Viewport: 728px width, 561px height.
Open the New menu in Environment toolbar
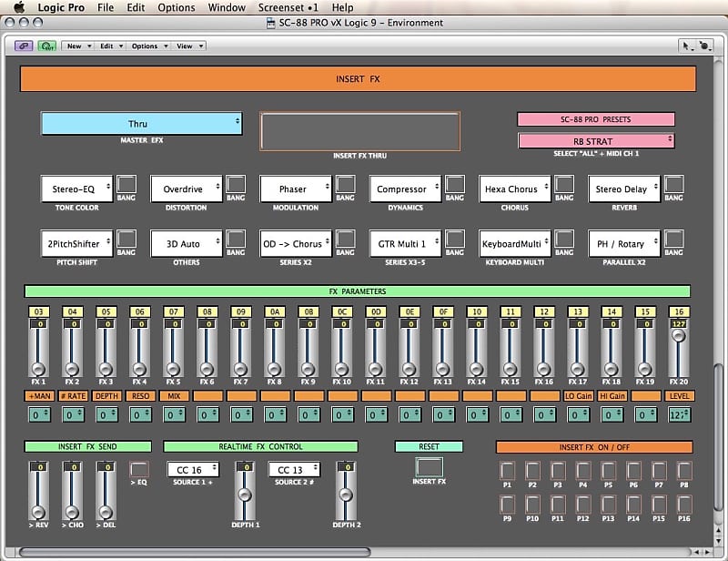[x=78, y=46]
